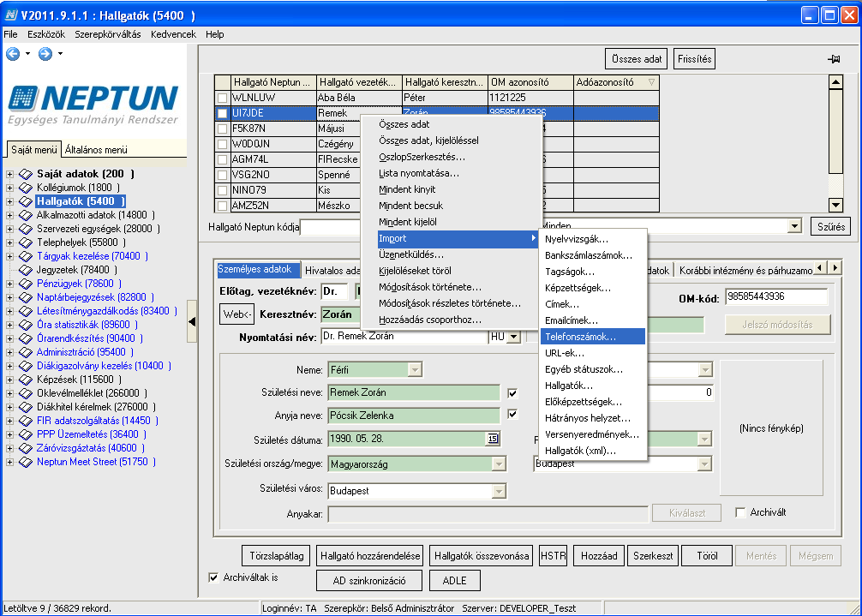862x616 pixels.
Task: Click the Oklevélmelléklet node icon
Action: [26, 394]
